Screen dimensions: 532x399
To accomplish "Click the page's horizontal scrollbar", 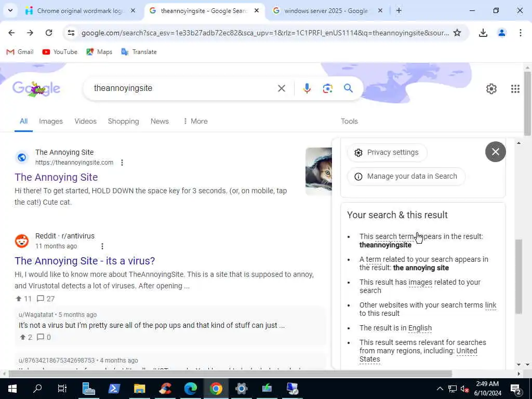I will tap(230, 374).
